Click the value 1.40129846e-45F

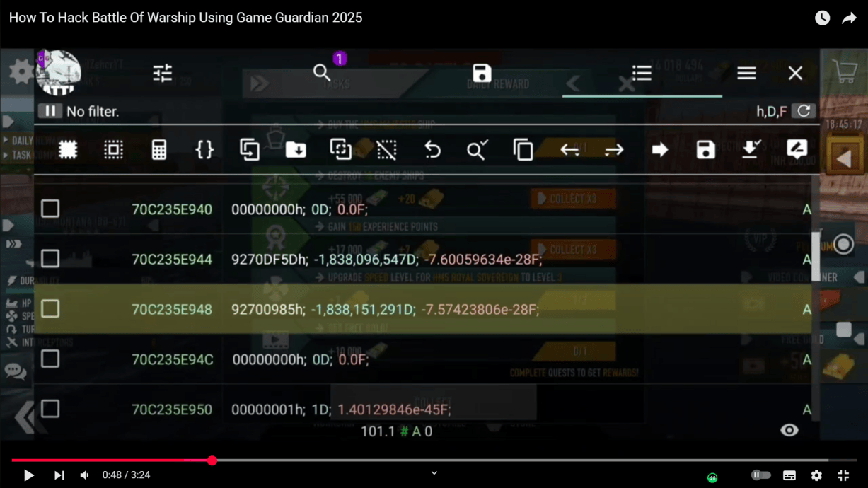pyautogui.click(x=394, y=409)
